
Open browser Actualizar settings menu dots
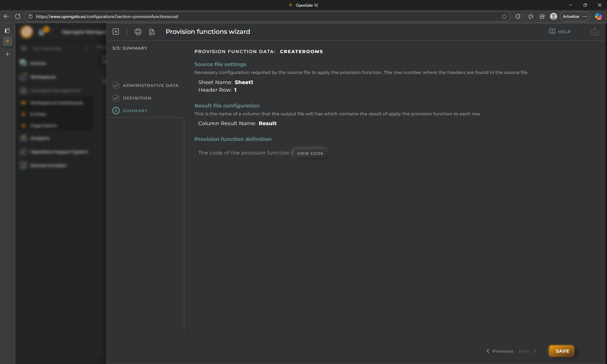(585, 16)
